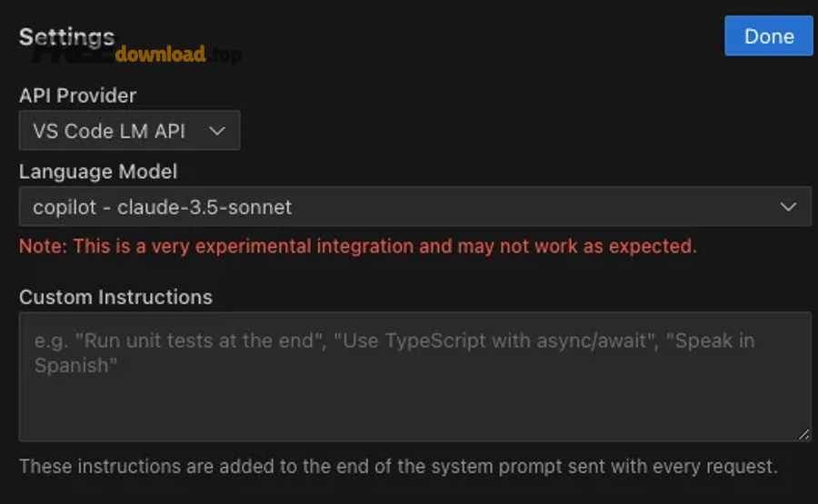Click the "Spanish" placeholder word

[75, 365]
